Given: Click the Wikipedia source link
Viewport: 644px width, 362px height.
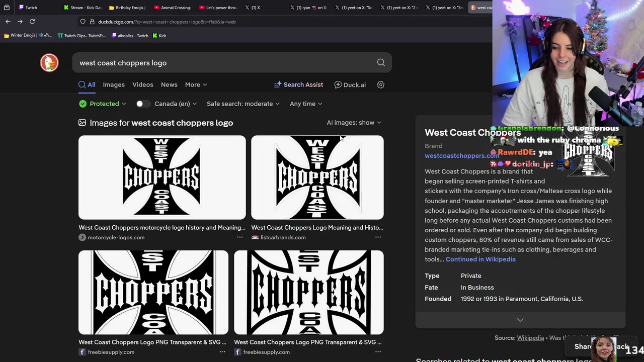Looking at the screenshot, I should pos(530,338).
